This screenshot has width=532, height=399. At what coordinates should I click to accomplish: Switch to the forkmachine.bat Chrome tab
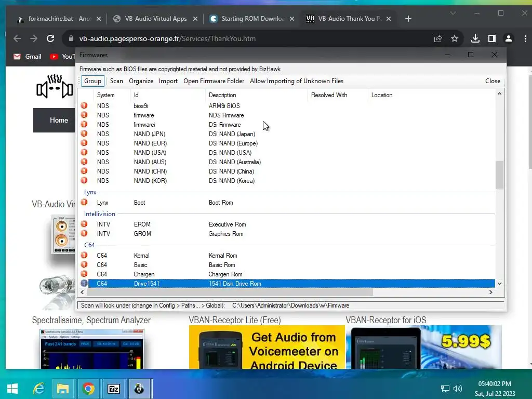(59, 19)
